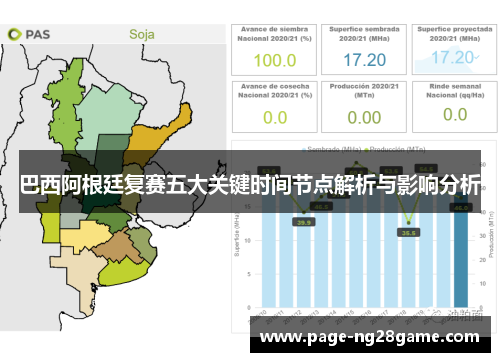Select the 0.0 harvest progress value
Image resolution: width=500 pixels, height=362 pixels.
coord(275,118)
